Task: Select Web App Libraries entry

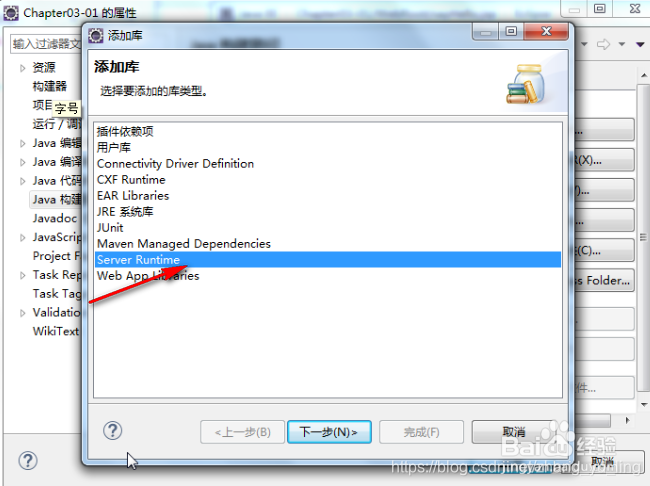Action: (148, 276)
